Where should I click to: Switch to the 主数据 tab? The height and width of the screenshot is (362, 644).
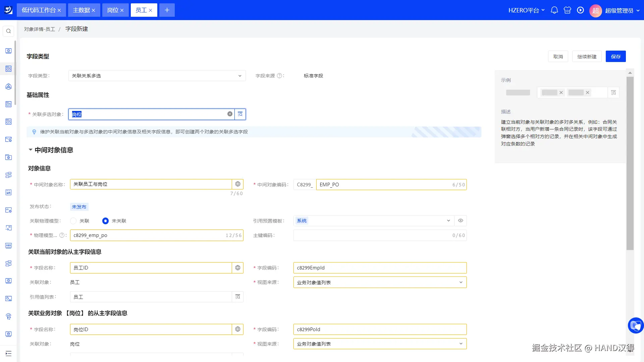point(82,10)
